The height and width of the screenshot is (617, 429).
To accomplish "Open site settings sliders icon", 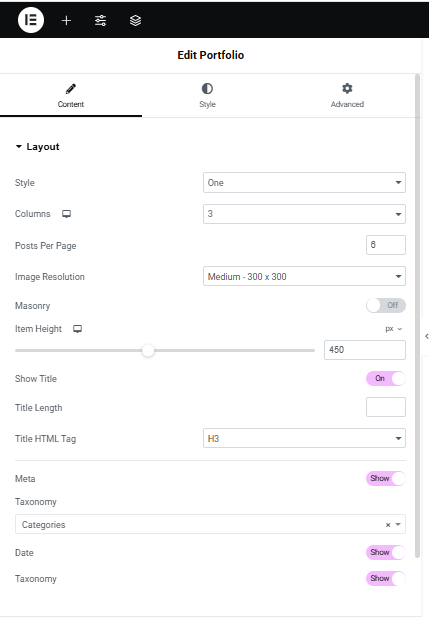I will (x=100, y=20).
